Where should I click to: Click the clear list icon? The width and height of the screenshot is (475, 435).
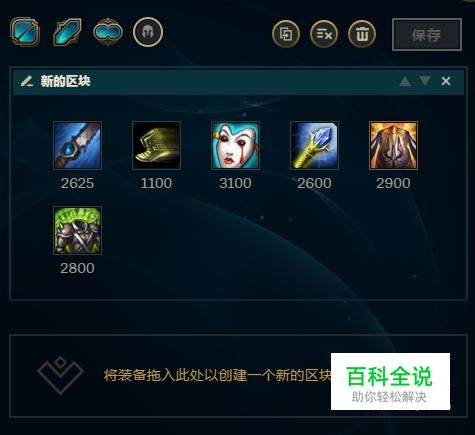tap(324, 34)
